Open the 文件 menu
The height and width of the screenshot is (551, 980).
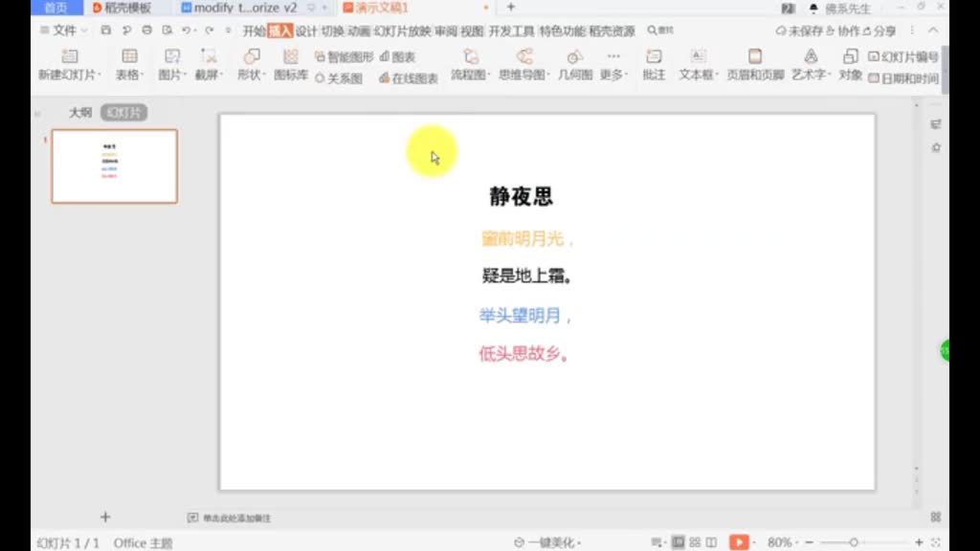(x=62, y=30)
